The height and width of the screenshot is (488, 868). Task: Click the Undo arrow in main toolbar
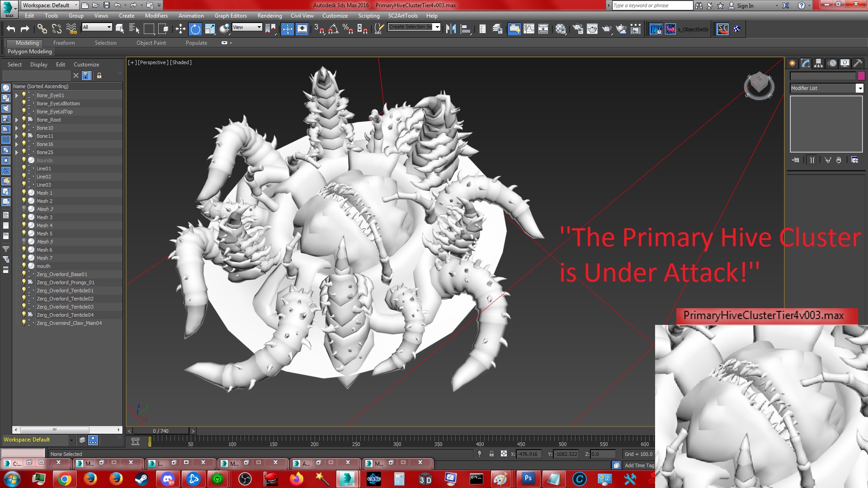pos(10,29)
